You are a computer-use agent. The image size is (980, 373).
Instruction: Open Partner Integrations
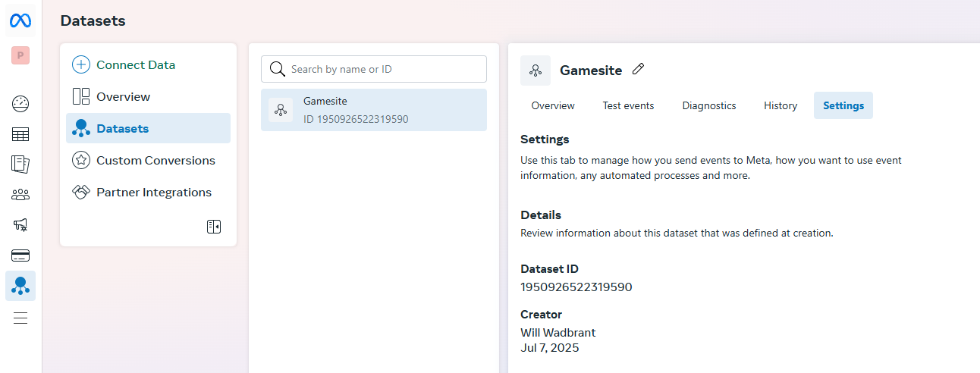[x=148, y=192]
